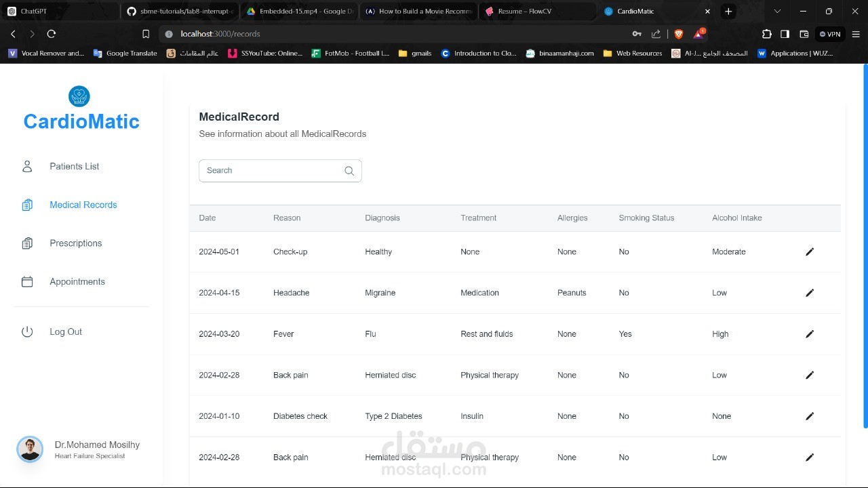Open the FotMob - Football bookmark
This screenshot has width=868, height=488.
351,54
